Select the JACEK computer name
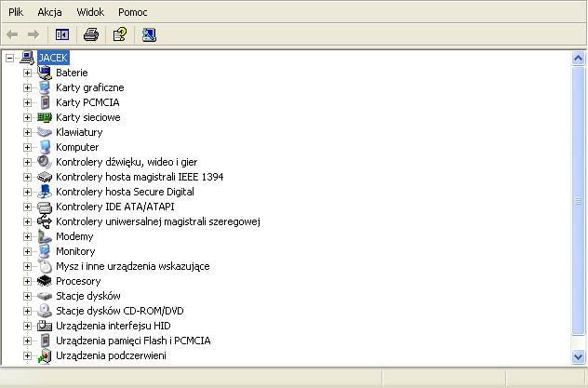This screenshot has height=388, width=588. tap(53, 58)
